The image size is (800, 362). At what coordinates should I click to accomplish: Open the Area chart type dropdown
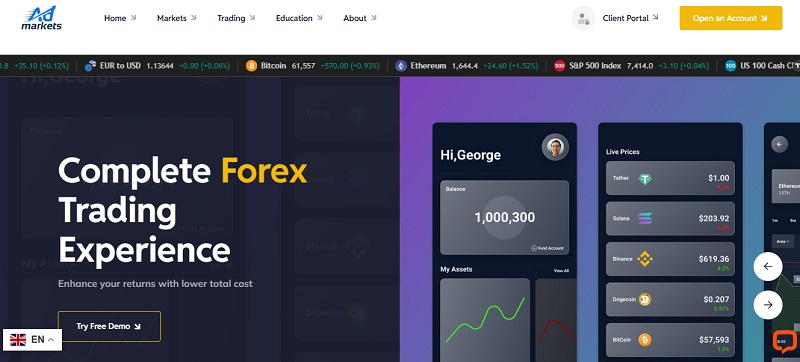point(783,241)
